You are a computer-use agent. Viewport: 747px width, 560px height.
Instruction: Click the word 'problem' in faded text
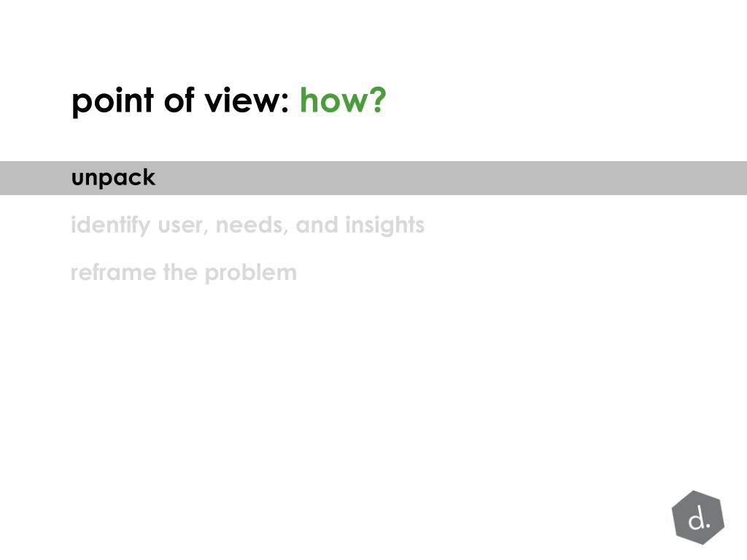(251, 273)
